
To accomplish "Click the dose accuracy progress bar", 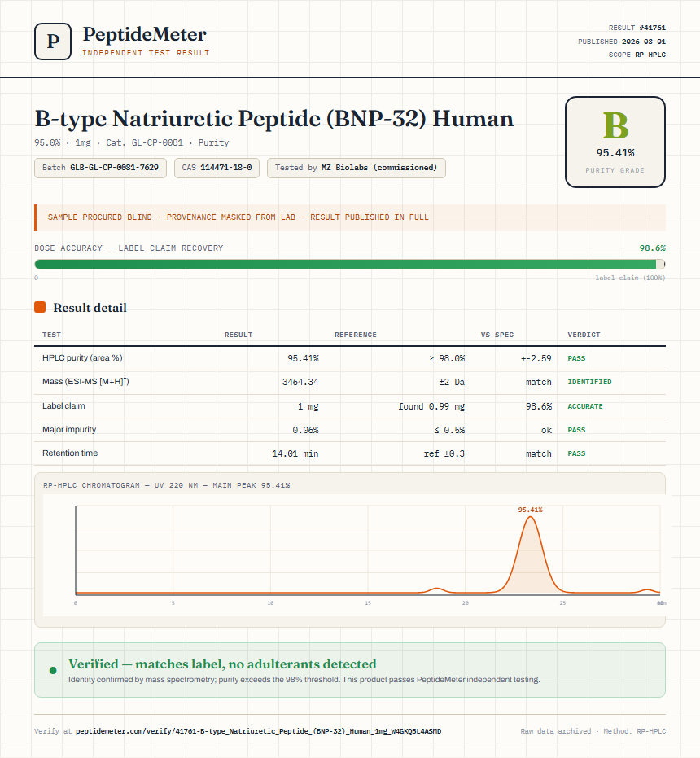I will click(350, 264).
